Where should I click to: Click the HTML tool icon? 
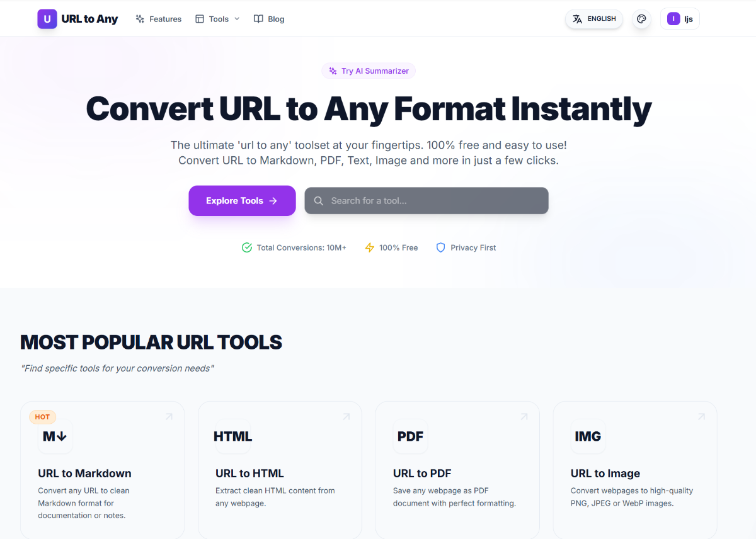click(232, 436)
